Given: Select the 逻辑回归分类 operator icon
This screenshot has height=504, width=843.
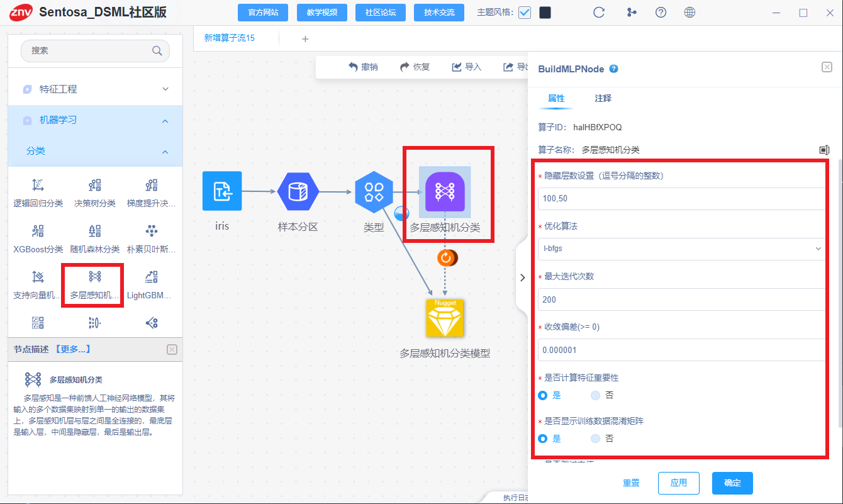Looking at the screenshot, I should tap(38, 185).
